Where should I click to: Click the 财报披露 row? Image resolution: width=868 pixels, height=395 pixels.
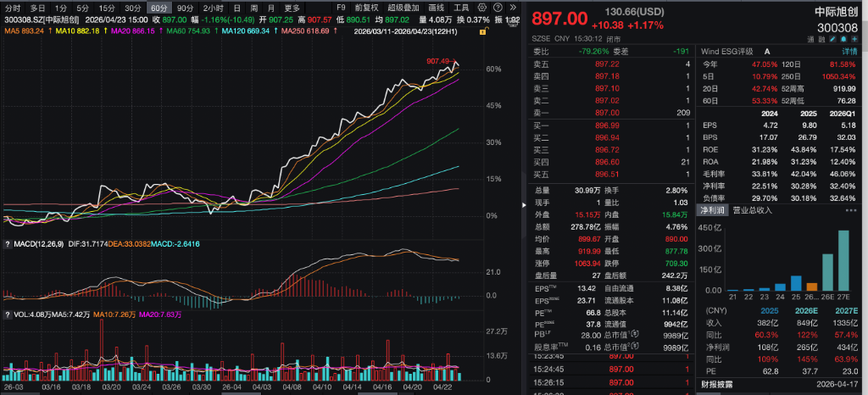tap(778, 384)
